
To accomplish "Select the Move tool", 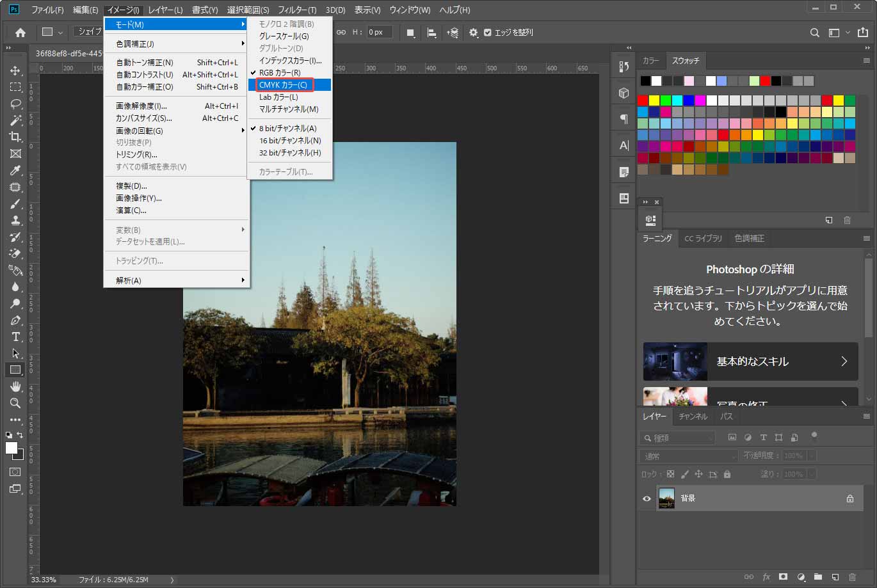I will (14, 70).
